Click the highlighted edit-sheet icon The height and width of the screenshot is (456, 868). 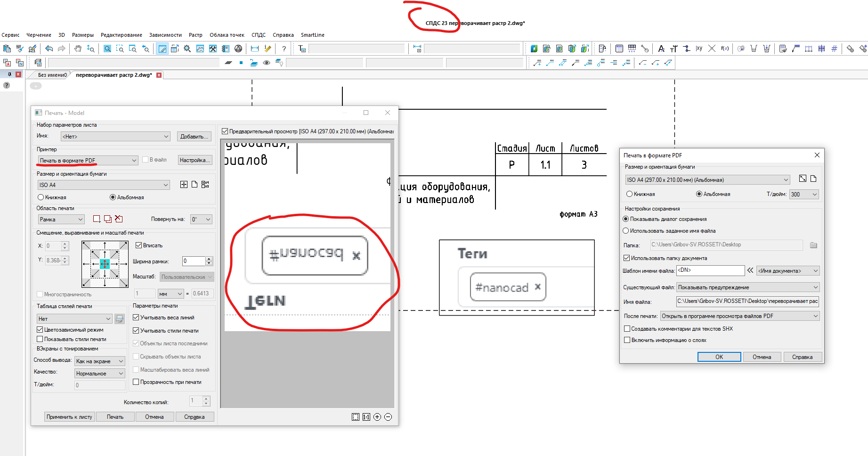(x=162, y=49)
